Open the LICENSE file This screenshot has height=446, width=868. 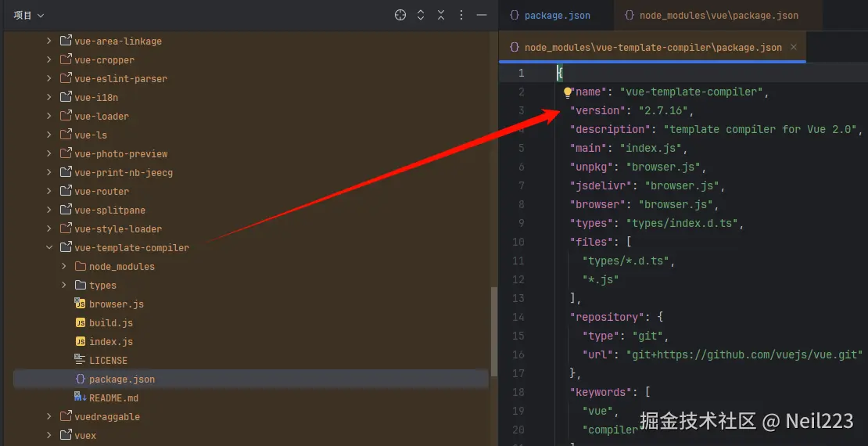tap(108, 360)
